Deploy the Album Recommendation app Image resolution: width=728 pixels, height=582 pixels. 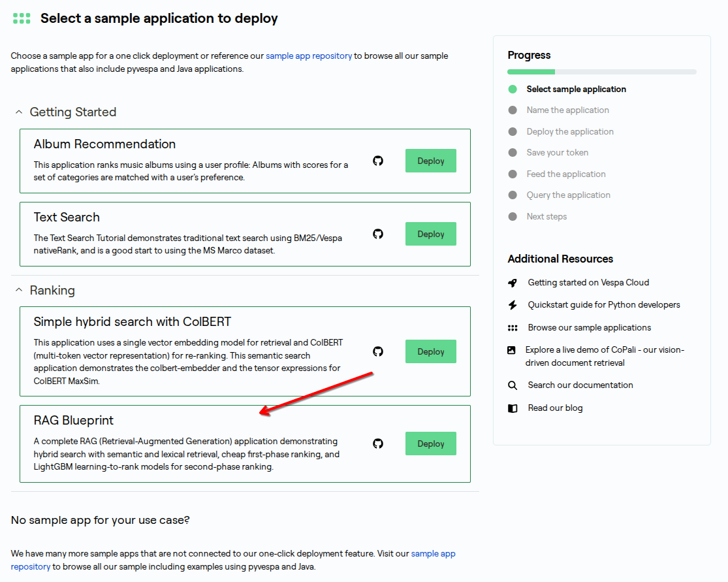[430, 161]
